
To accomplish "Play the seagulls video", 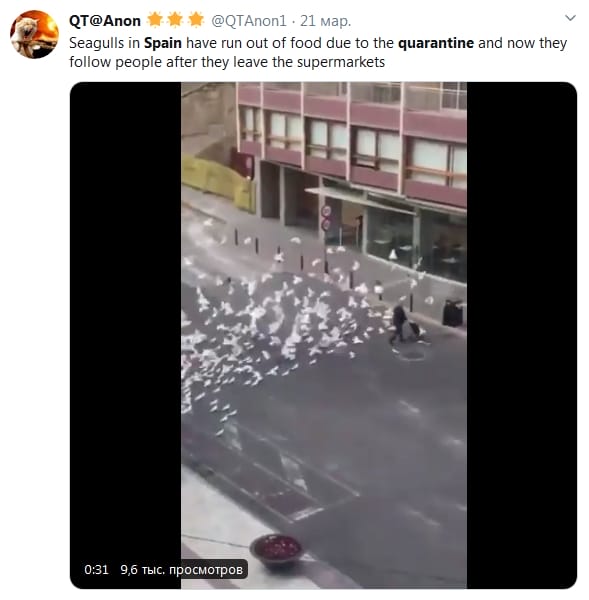I will pos(323,335).
